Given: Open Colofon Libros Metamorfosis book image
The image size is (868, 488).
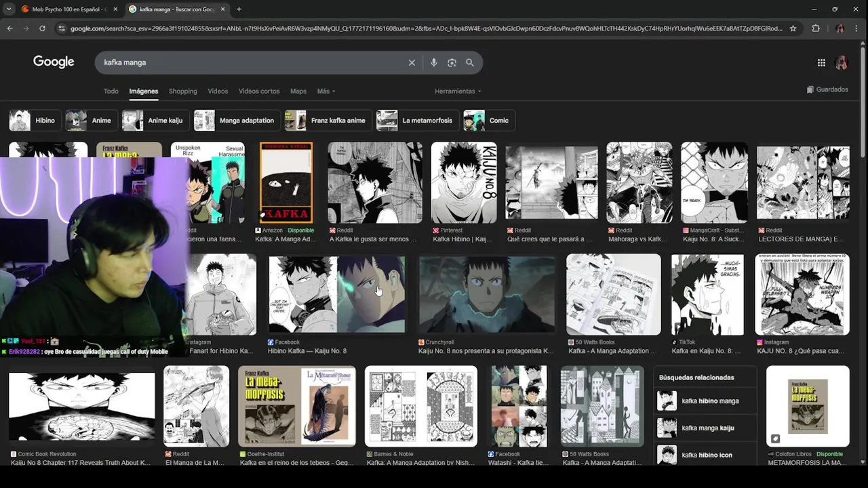Looking at the screenshot, I should click(808, 406).
